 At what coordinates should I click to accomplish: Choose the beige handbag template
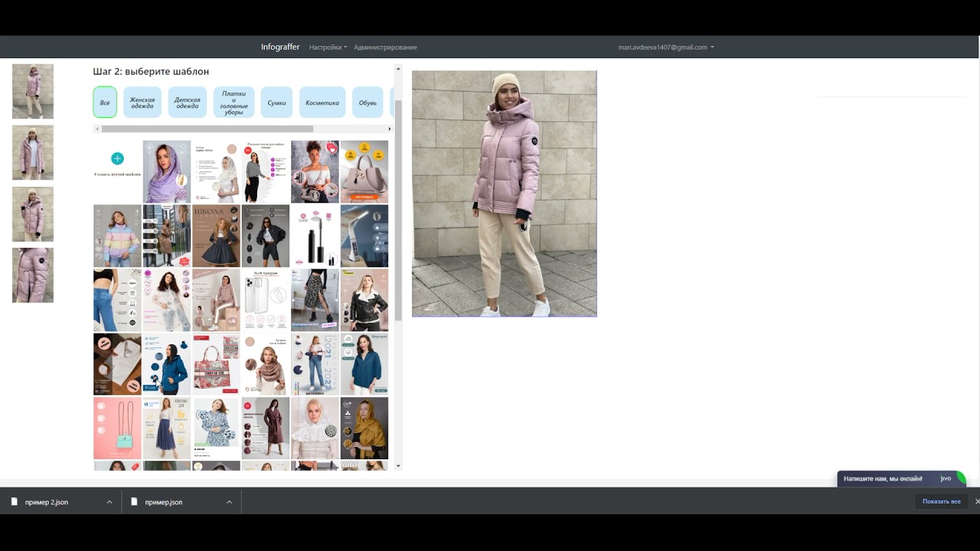pyautogui.click(x=364, y=171)
